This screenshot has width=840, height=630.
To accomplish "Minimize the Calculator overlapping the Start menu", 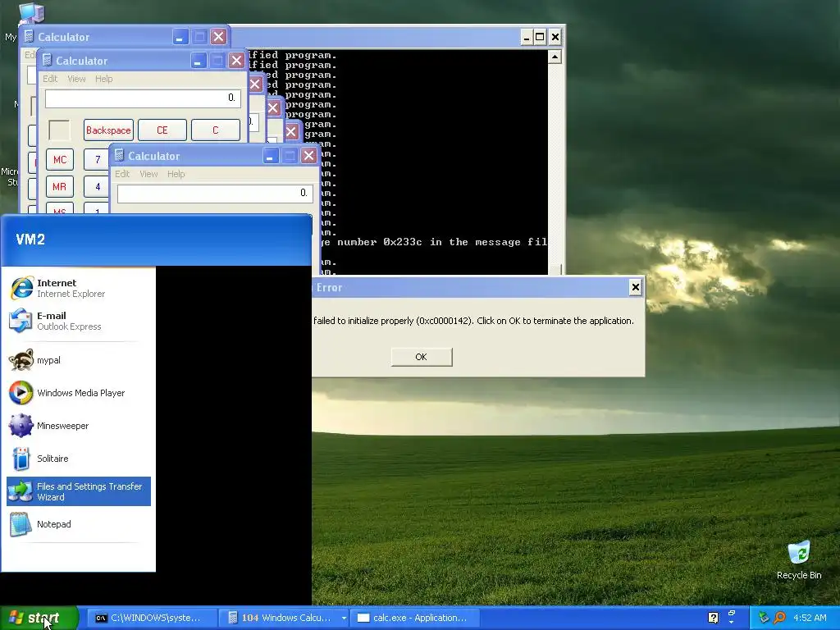I will click(271, 156).
